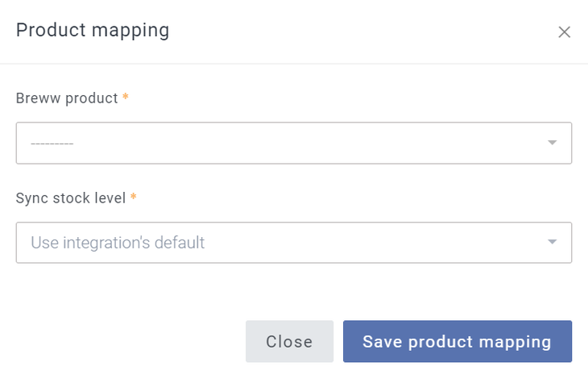Click the "Breww product" field label
The image size is (588, 379).
click(x=67, y=98)
